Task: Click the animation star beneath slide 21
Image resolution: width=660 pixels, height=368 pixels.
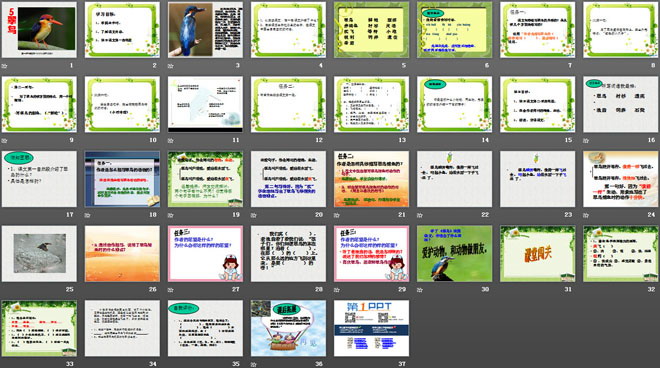Action: [x=337, y=215]
